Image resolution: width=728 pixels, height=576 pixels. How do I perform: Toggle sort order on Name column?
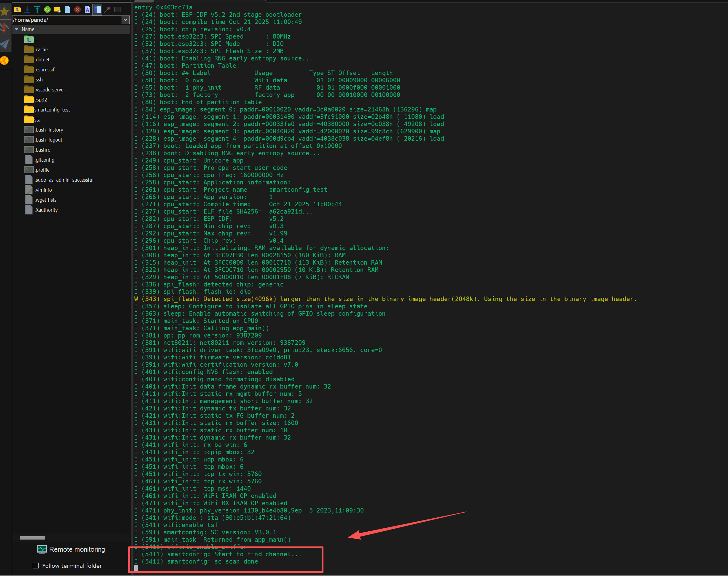tap(28, 29)
